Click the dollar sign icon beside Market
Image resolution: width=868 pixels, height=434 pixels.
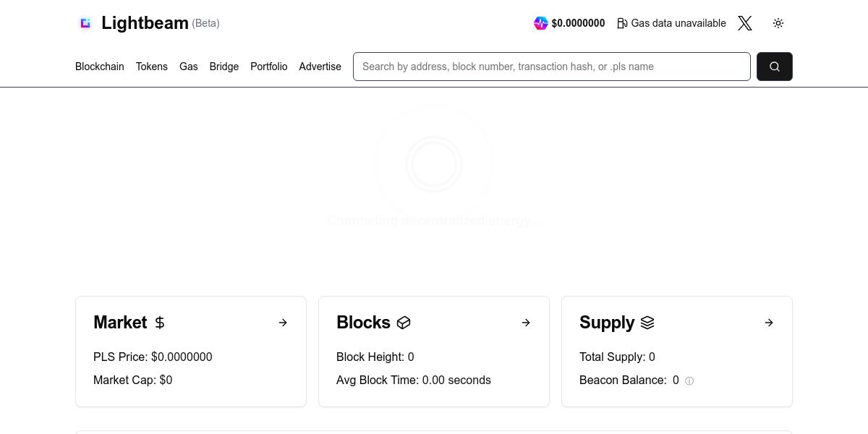coord(160,323)
